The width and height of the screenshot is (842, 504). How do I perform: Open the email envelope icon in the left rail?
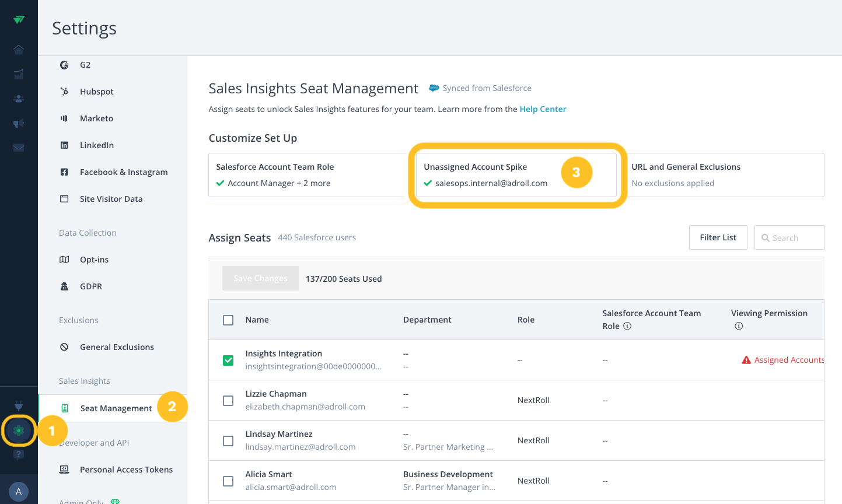click(19, 148)
